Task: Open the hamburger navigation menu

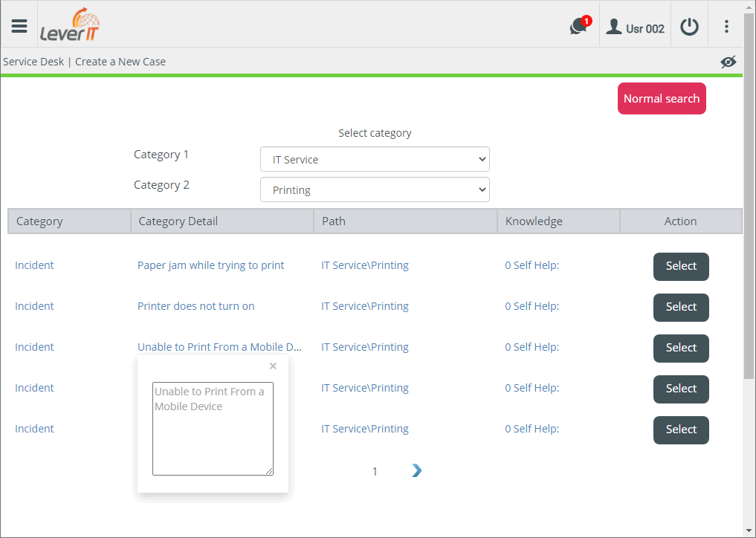Action: tap(19, 26)
